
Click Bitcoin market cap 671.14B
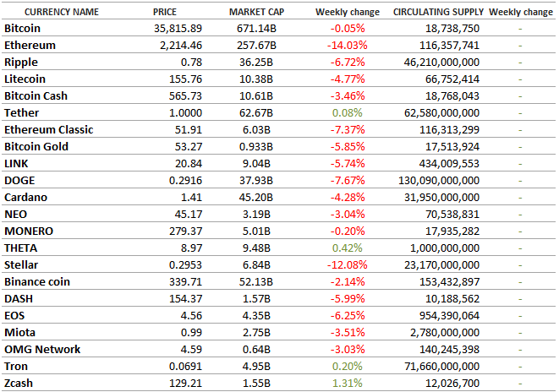pos(257,29)
